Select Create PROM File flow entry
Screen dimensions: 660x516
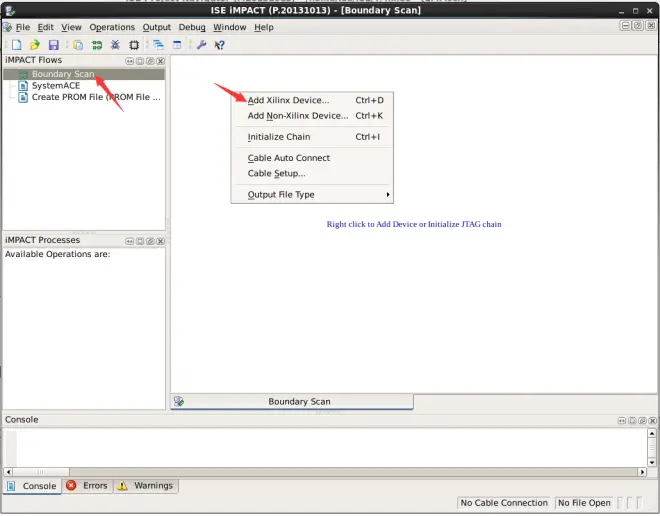tap(95, 97)
